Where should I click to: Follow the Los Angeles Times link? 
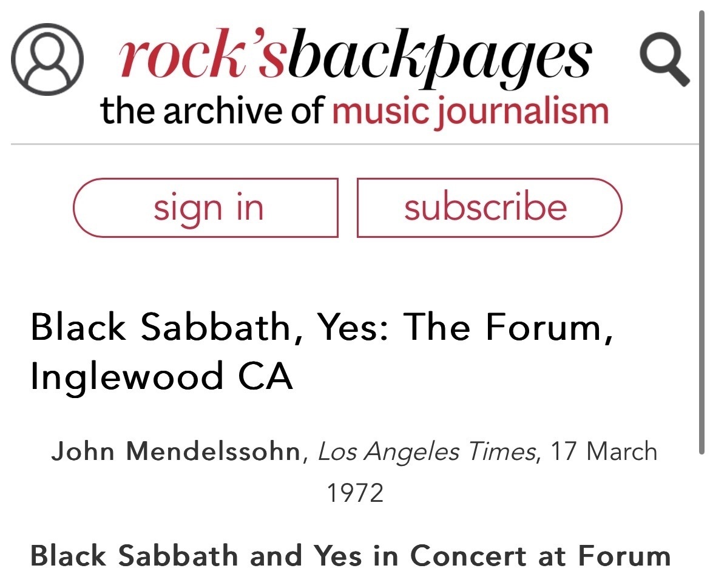[427, 452]
